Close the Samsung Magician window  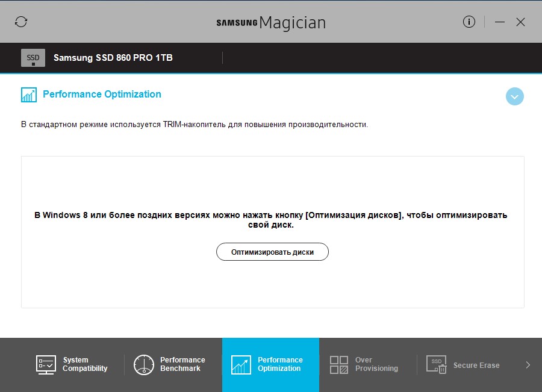click(x=520, y=22)
